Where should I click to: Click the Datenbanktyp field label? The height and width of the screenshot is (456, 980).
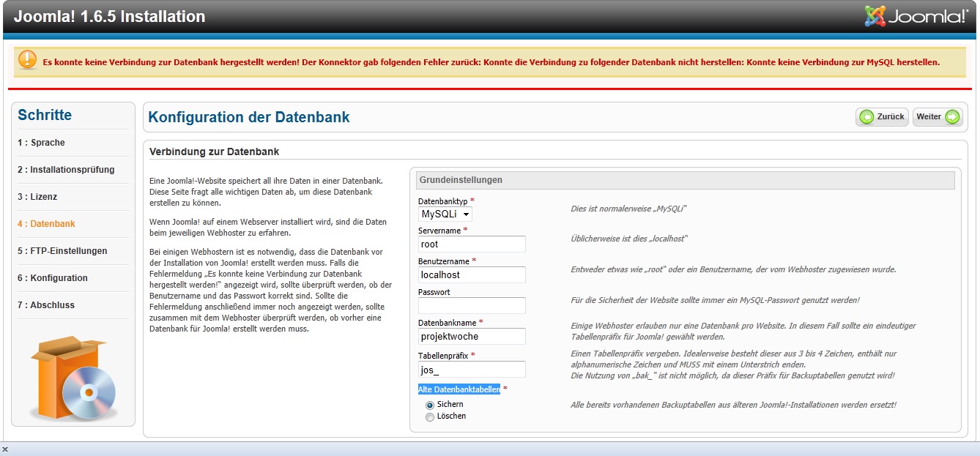[443, 201]
